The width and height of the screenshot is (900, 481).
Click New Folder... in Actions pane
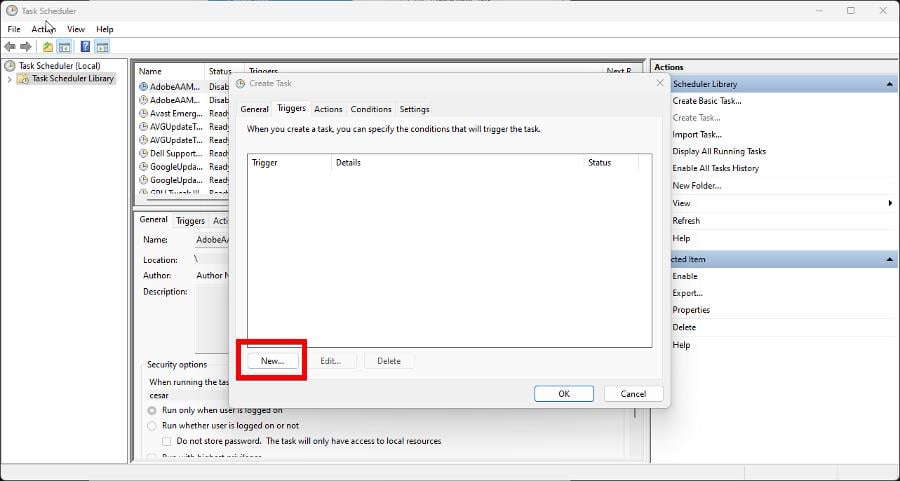(697, 186)
